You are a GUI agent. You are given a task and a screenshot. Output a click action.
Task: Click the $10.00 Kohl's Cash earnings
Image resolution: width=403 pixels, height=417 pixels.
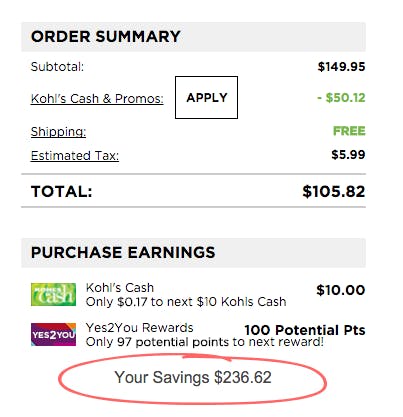pos(341,290)
